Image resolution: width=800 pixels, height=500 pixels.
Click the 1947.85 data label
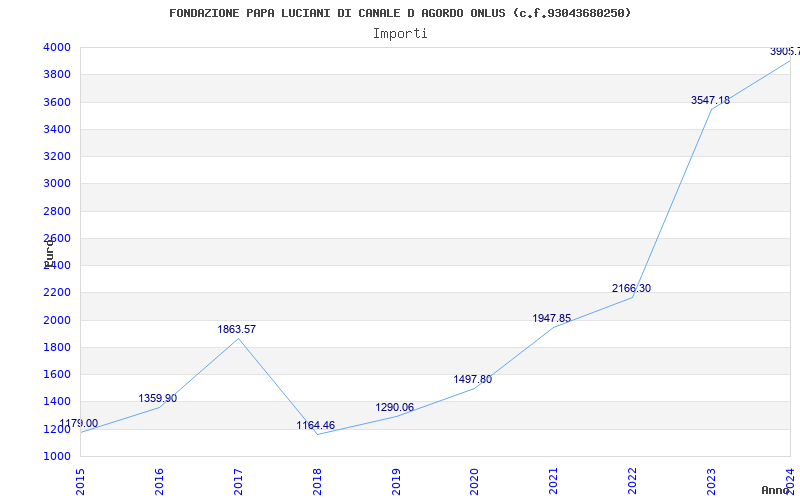552,319
